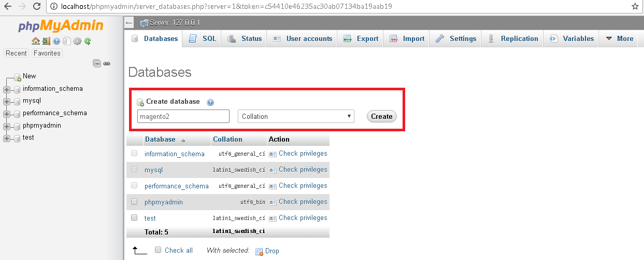
Task: Sort by Collation column header
Action: pyautogui.click(x=227, y=139)
